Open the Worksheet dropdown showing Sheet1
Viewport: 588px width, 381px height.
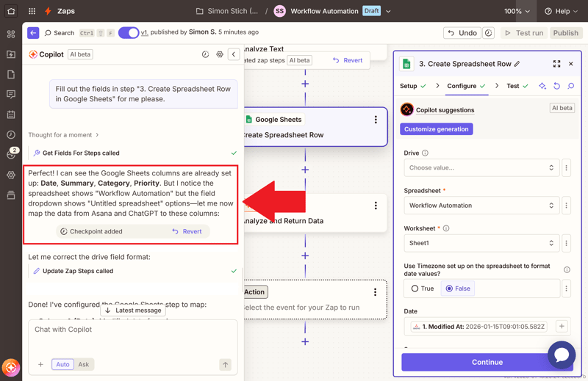[481, 243]
